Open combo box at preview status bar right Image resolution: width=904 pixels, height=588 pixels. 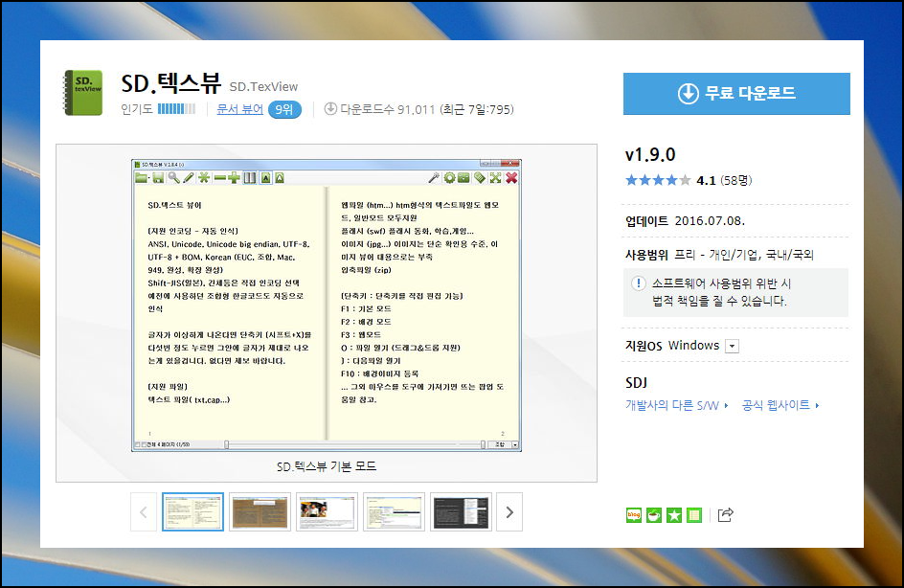(x=504, y=444)
